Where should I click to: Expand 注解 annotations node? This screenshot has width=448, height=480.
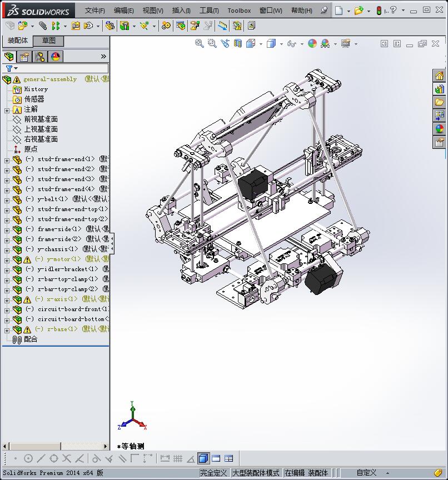(7, 111)
